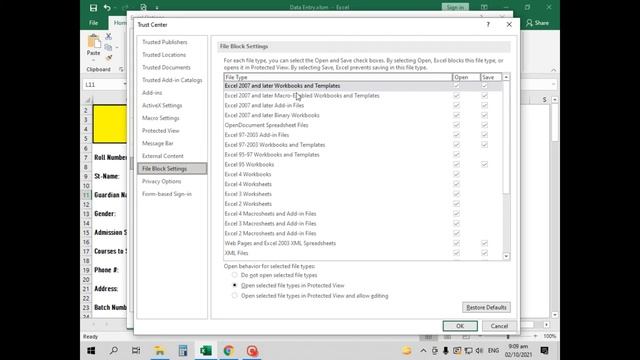Screen dimensions: 640x360
Task: Click the Save icon in Excel title bar
Action: tap(93, 8)
